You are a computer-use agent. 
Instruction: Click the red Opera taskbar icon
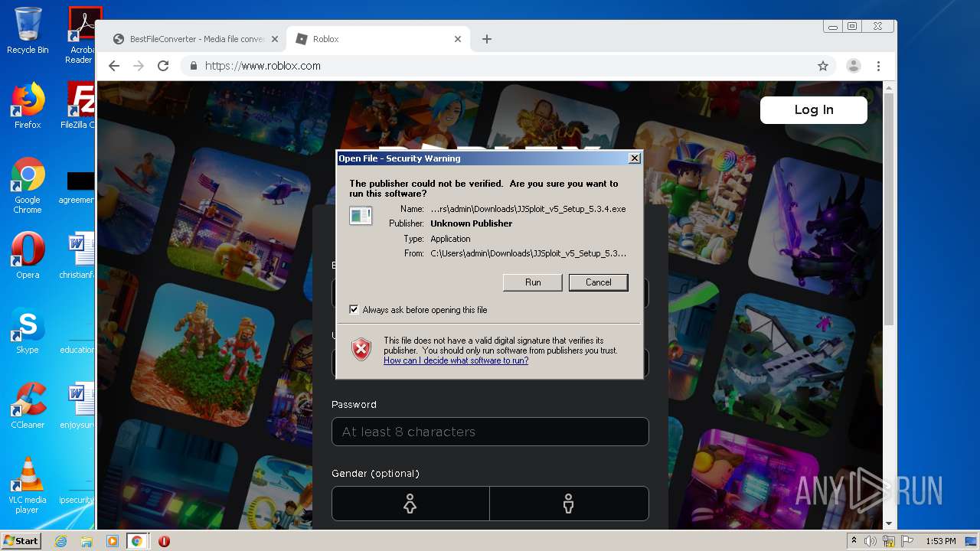[164, 541]
